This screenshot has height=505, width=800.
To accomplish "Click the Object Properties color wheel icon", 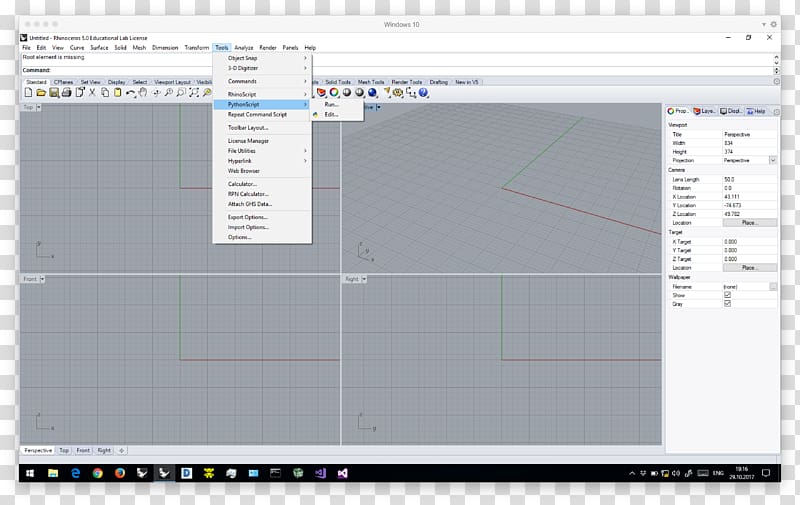I will click(x=334, y=92).
